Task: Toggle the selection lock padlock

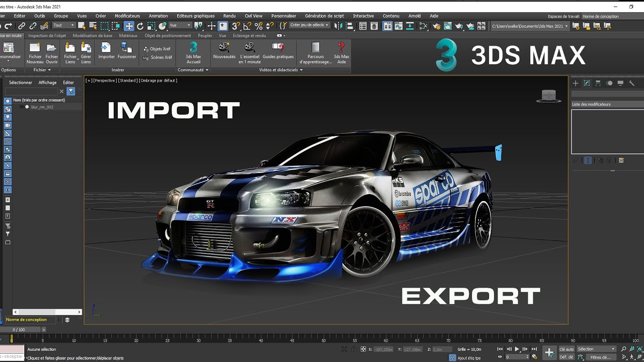Action: [354, 349]
